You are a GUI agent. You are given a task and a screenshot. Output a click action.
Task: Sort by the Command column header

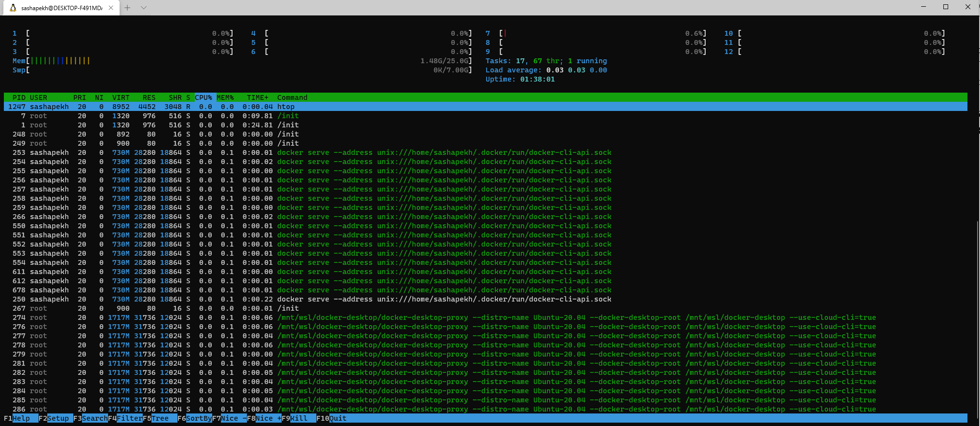click(292, 97)
